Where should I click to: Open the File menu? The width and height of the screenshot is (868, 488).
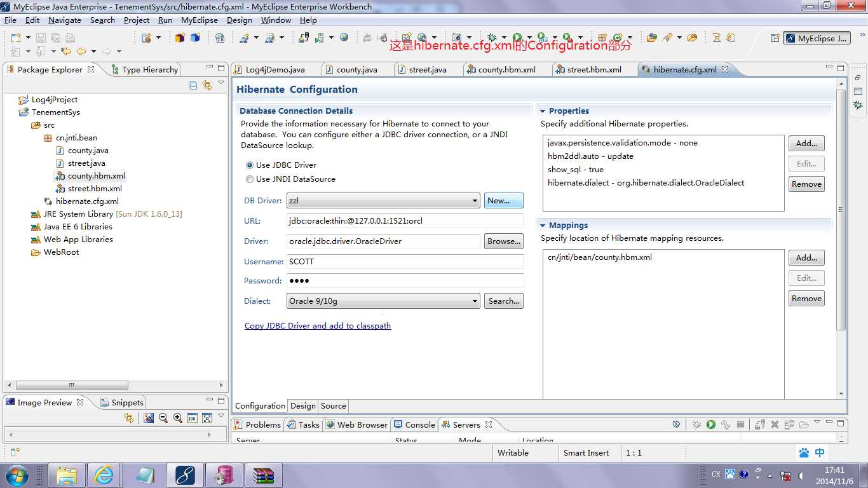(10, 20)
